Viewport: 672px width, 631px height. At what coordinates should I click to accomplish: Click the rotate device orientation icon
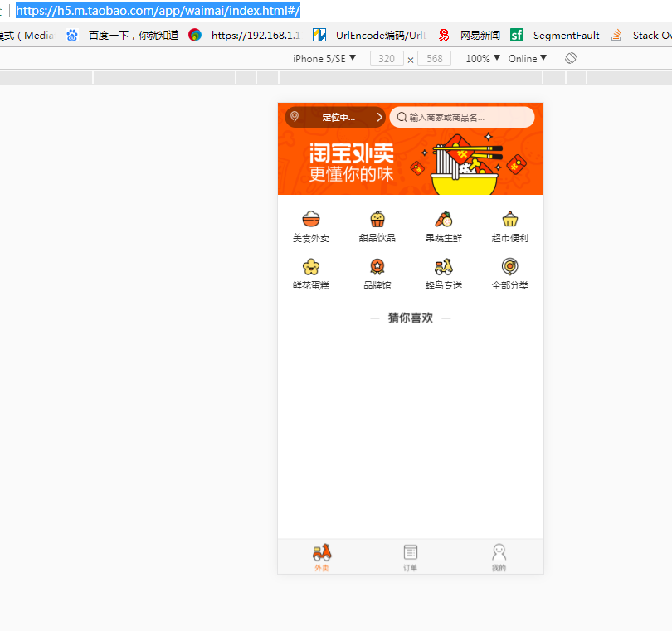[x=571, y=58]
